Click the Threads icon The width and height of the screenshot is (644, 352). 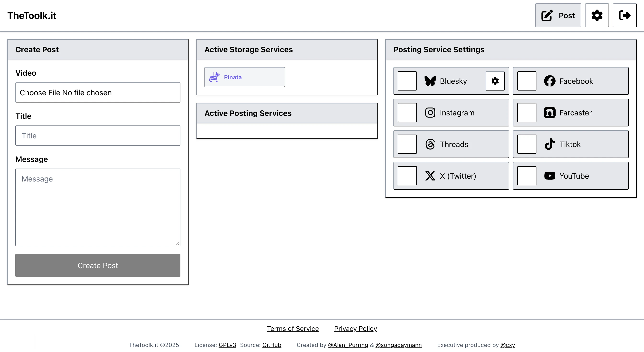point(430,144)
